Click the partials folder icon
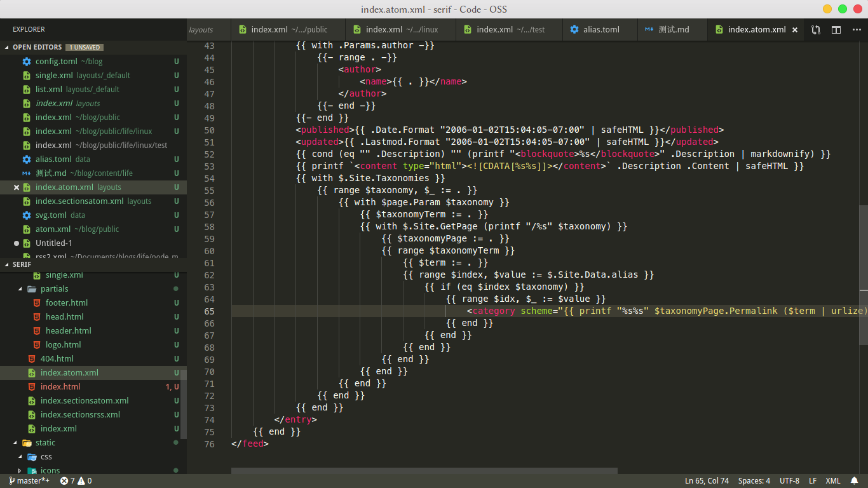 pyautogui.click(x=31, y=289)
